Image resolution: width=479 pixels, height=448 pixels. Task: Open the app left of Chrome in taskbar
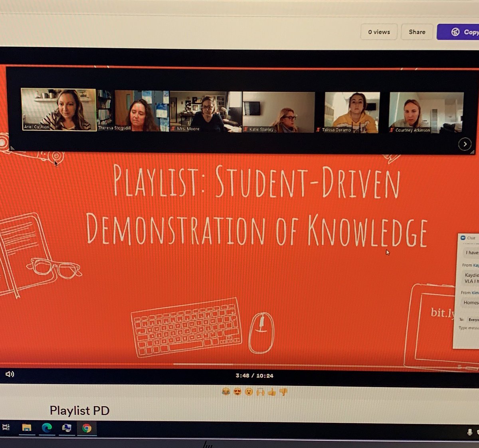67,428
